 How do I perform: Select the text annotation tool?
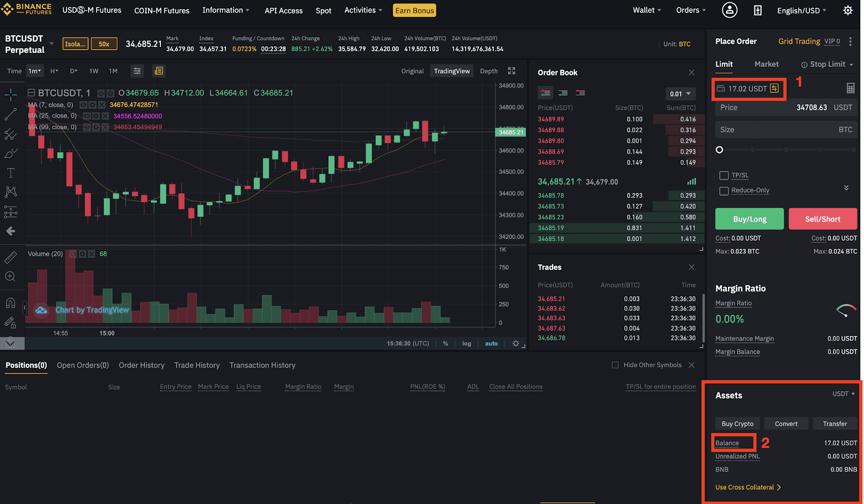click(10, 173)
